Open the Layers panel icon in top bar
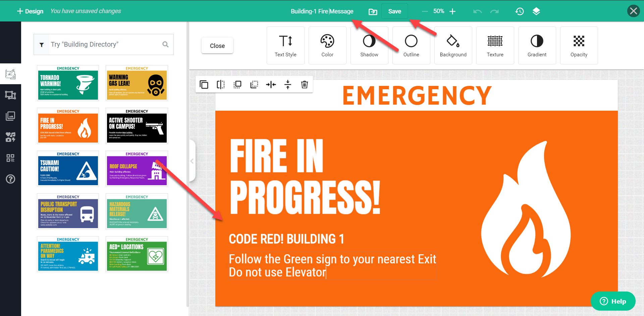 (x=536, y=11)
